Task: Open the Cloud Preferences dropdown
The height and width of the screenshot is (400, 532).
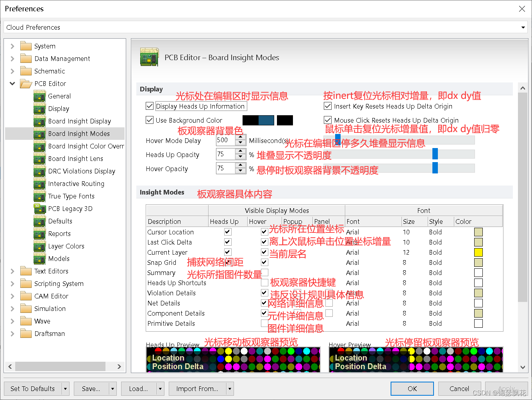Action: click(523, 27)
